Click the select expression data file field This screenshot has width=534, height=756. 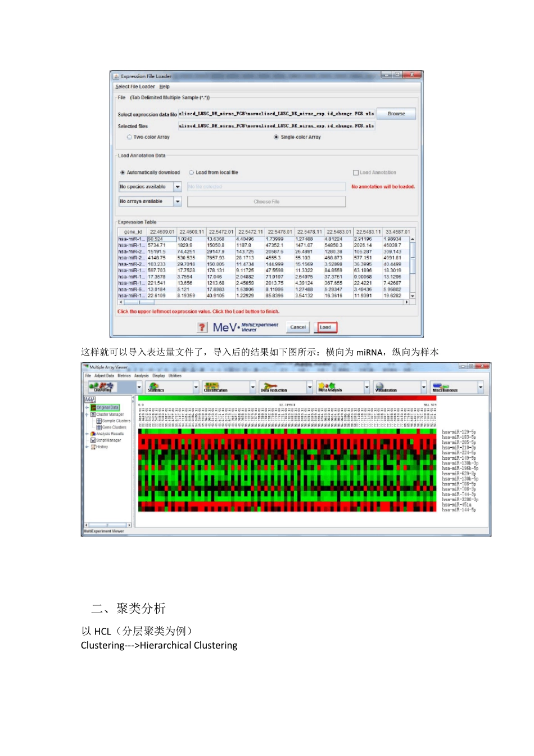(x=277, y=114)
